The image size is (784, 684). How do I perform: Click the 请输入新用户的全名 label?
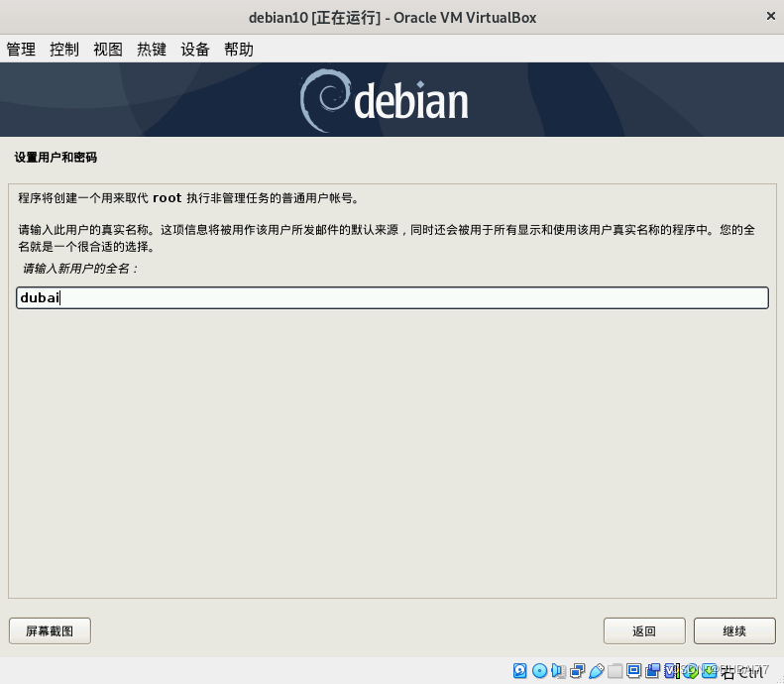pos(79,269)
